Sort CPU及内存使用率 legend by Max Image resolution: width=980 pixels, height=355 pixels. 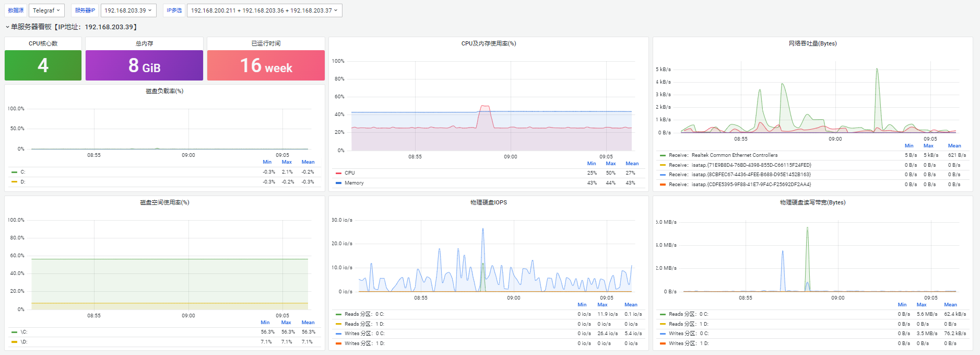click(x=611, y=164)
